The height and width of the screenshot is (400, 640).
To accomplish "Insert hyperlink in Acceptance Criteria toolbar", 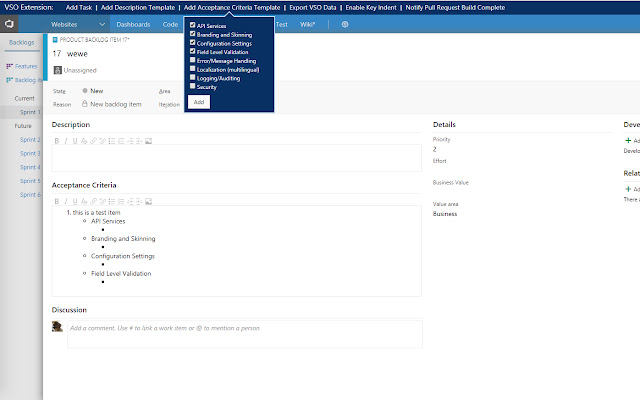I will tap(93, 201).
